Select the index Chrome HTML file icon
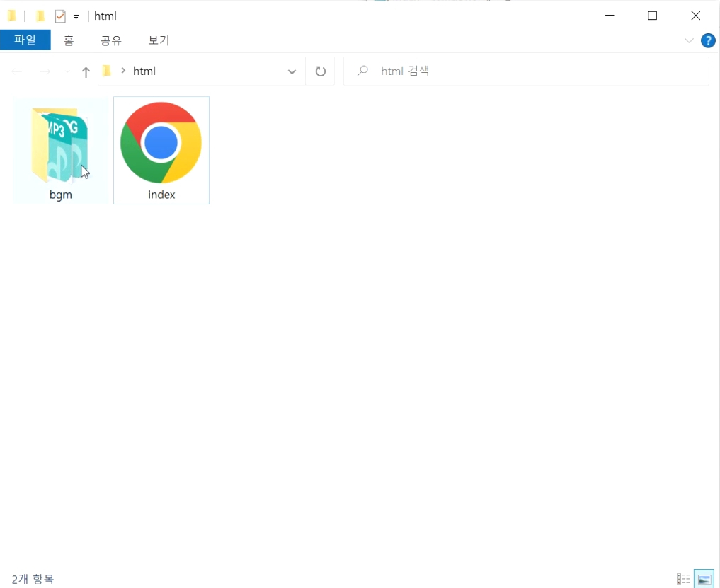This screenshot has width=720, height=588. tap(161, 143)
